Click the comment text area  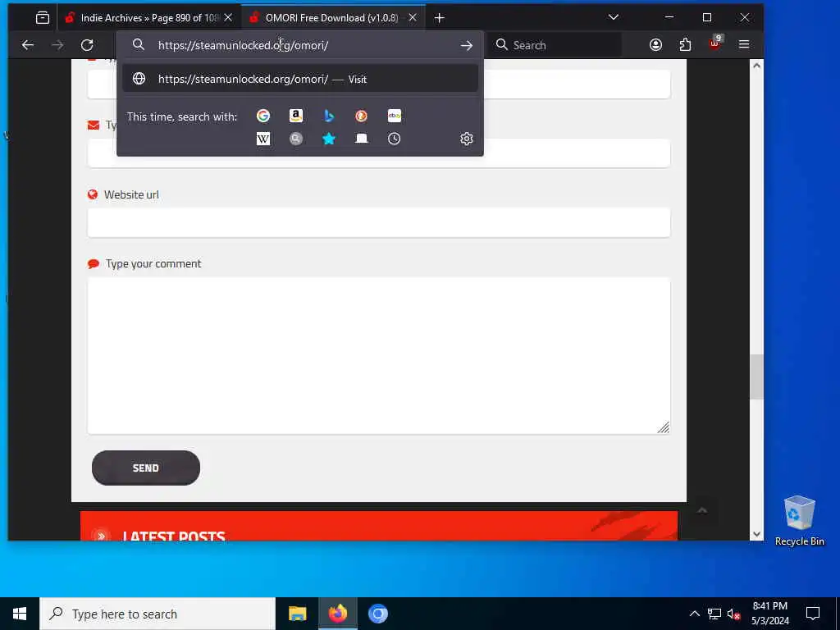(379, 356)
